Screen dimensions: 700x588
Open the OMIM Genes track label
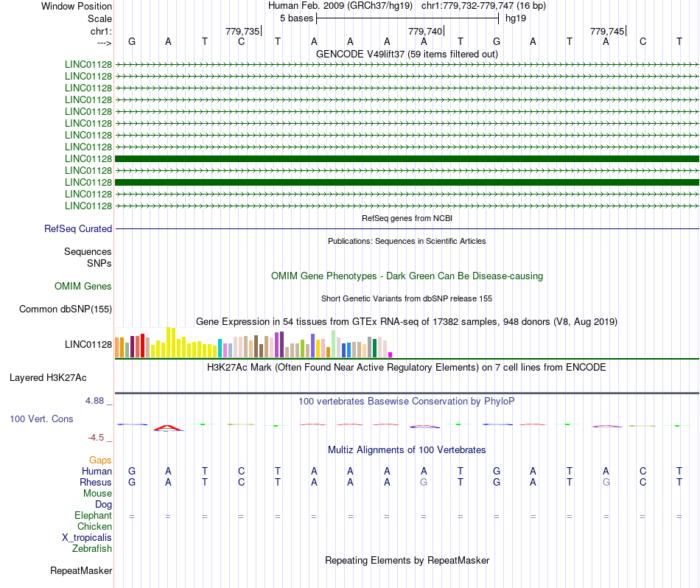83,287
